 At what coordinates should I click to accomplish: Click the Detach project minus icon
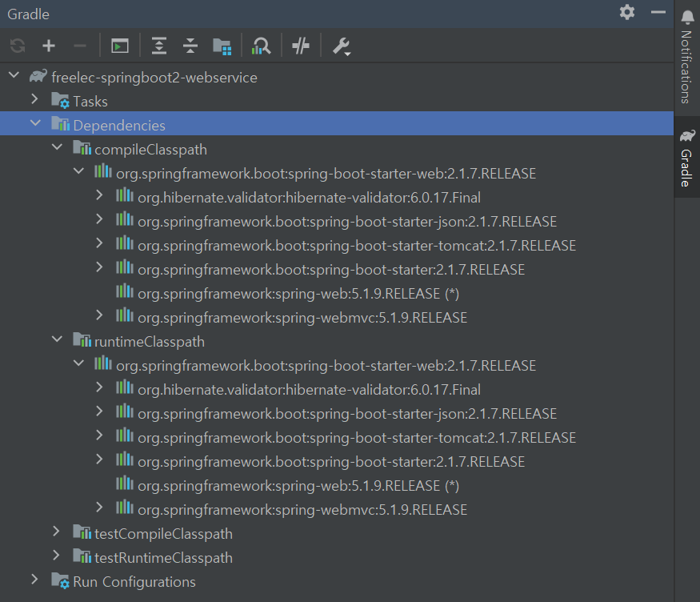tap(80, 46)
